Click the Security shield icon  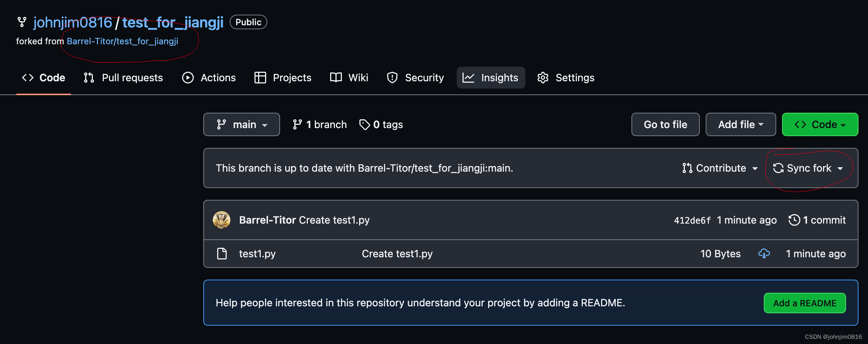[392, 78]
